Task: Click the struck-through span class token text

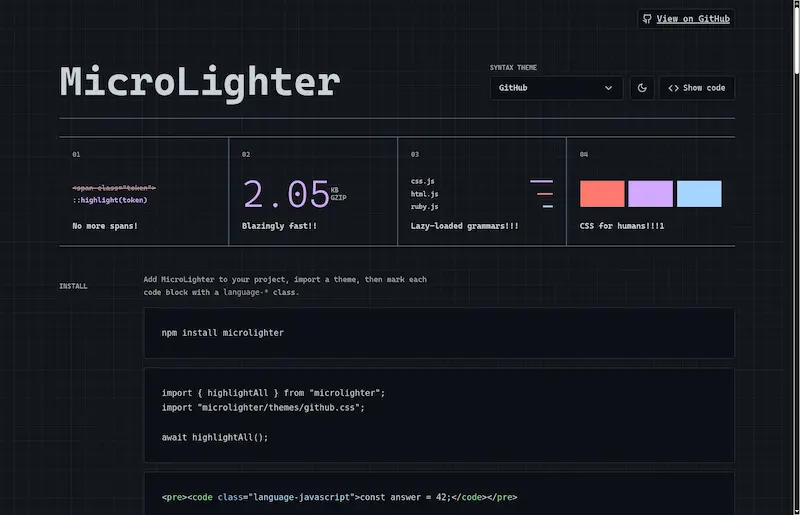Action: pos(114,188)
